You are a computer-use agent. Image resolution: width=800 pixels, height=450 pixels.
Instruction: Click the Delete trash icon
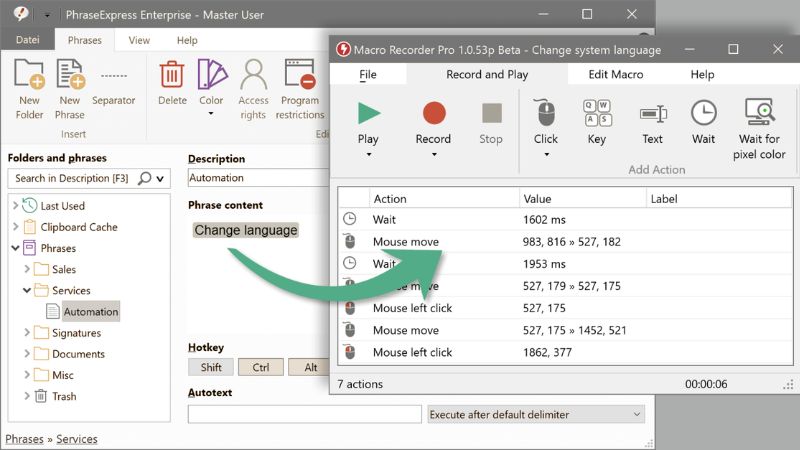172,74
